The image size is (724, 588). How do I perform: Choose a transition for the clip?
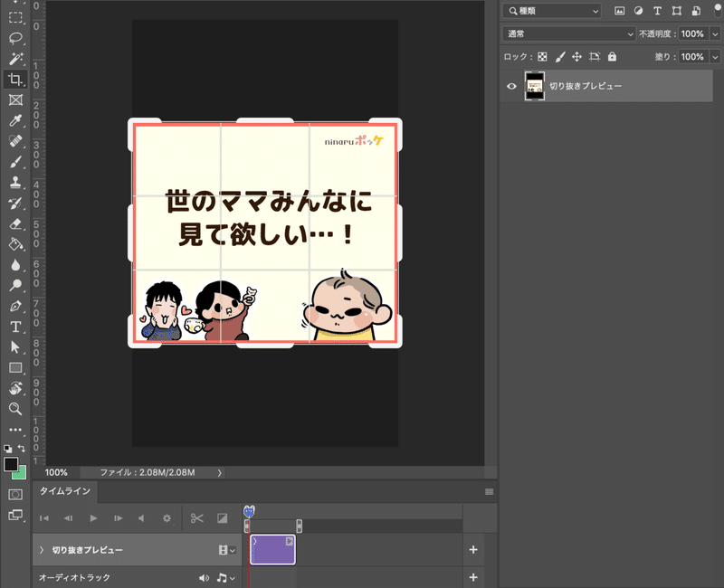pos(222,518)
